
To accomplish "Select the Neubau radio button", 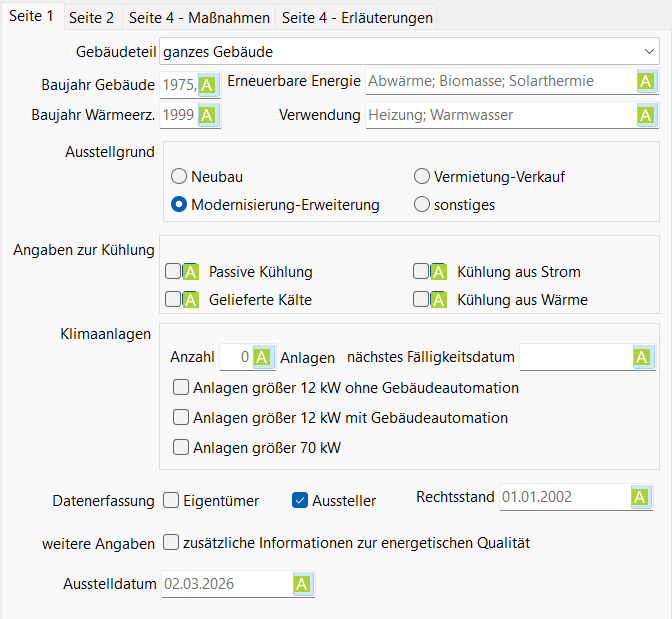I will click(179, 177).
